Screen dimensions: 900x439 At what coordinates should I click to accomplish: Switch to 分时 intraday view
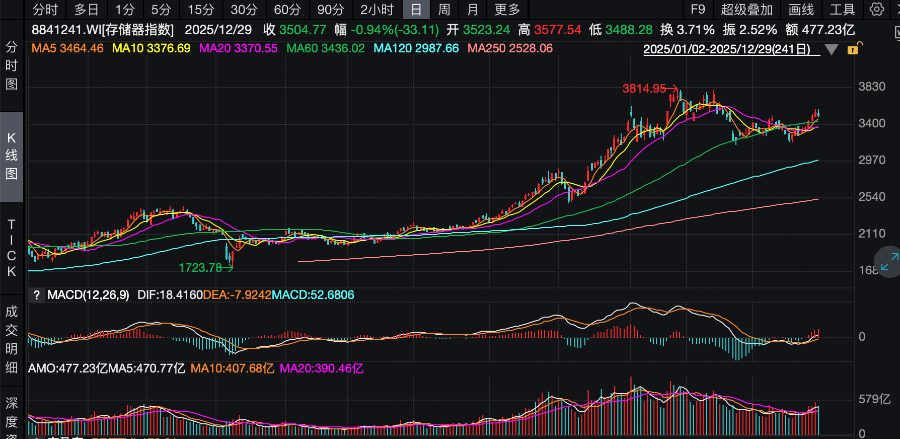[45, 9]
